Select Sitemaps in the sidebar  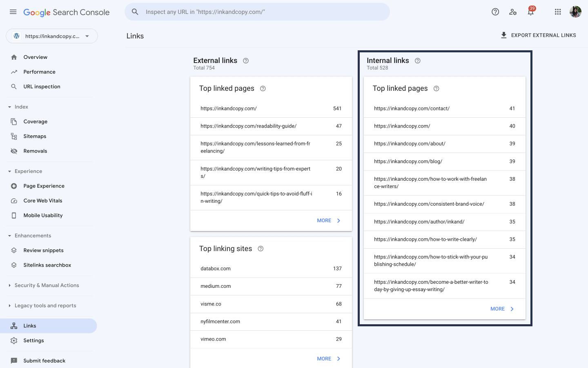pos(35,137)
